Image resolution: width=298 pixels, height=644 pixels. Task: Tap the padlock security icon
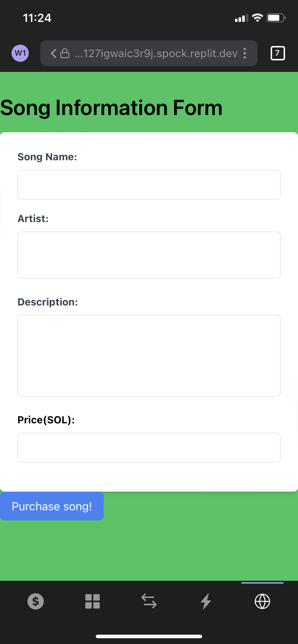tap(65, 53)
